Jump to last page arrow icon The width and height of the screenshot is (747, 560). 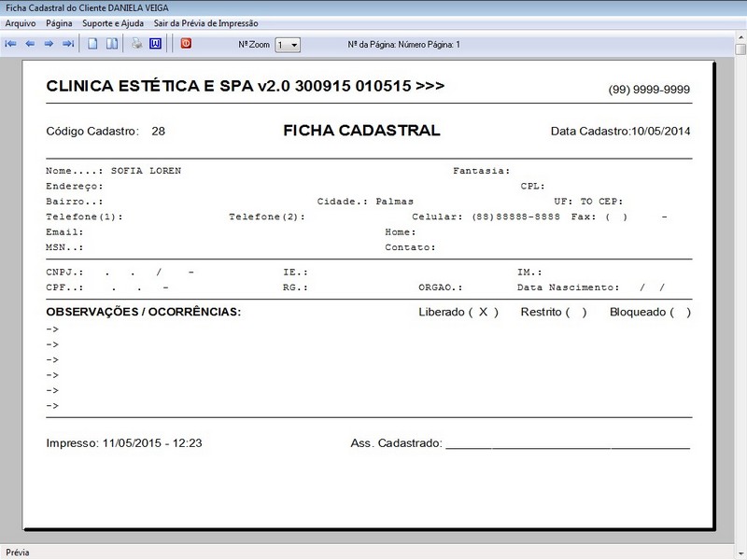click(x=68, y=44)
